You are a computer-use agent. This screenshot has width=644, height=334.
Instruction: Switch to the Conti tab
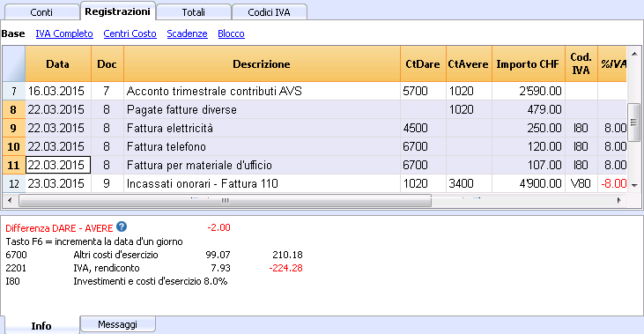[x=41, y=12]
